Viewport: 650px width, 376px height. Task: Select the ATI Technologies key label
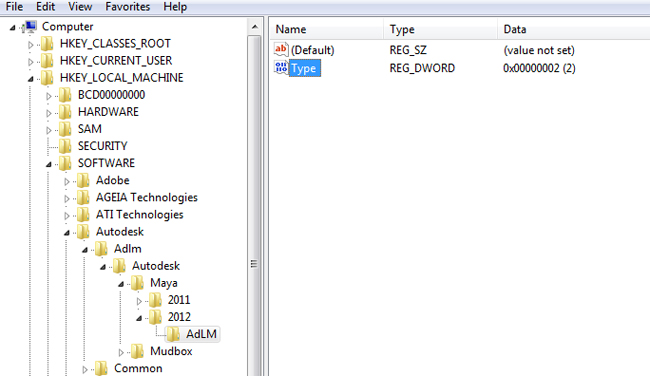pyautogui.click(x=140, y=214)
